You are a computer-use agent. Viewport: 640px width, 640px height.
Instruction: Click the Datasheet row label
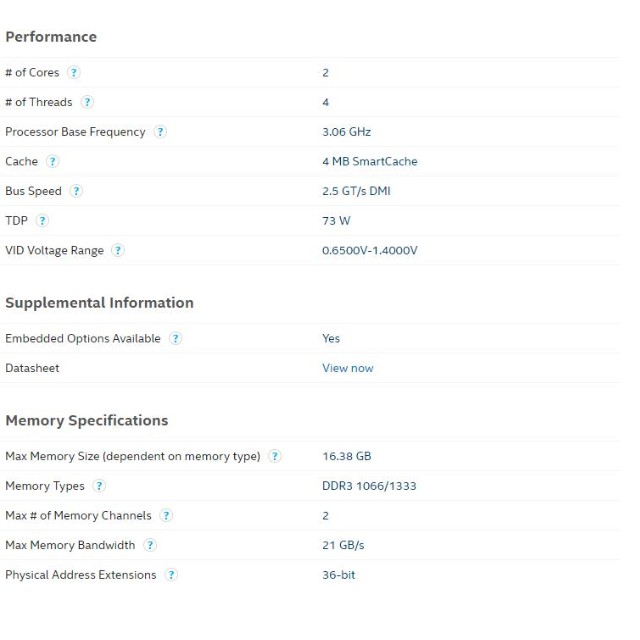point(32,368)
